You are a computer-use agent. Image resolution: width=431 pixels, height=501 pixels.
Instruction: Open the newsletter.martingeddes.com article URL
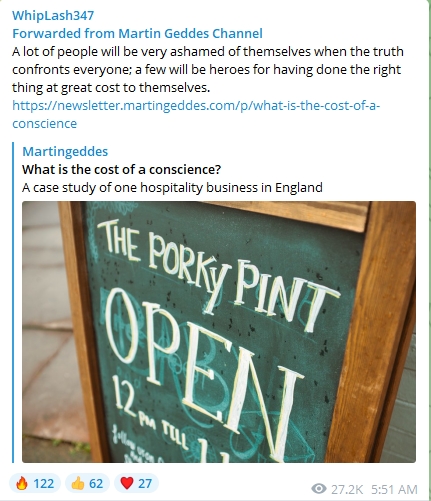tap(196, 105)
